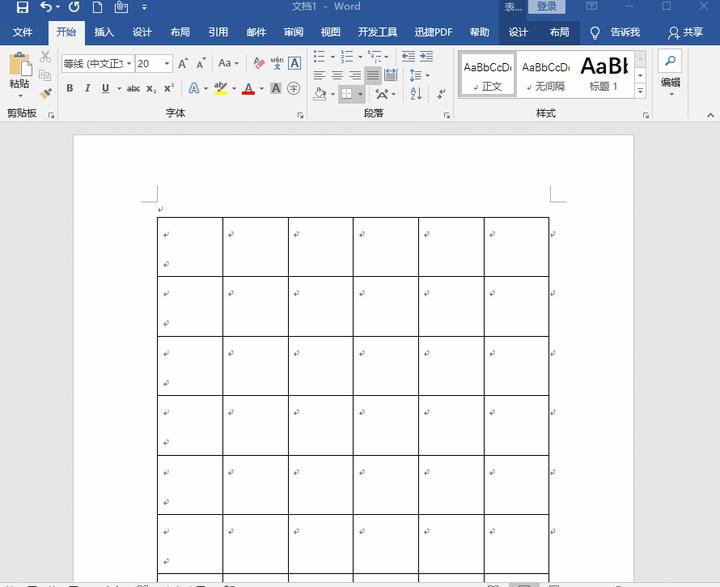Click inside the font size box showing 20
The image size is (720, 587).
[x=149, y=63]
